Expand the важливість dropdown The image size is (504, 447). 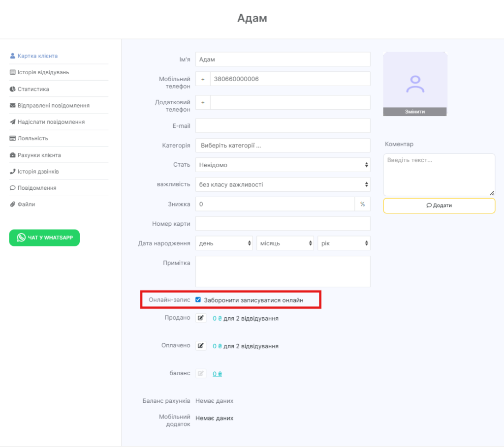(283, 184)
